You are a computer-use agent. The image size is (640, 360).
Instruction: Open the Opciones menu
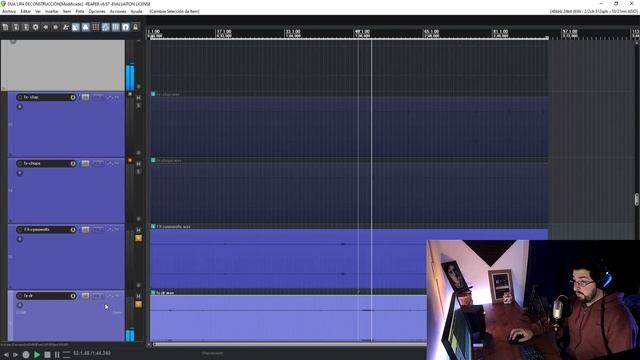coord(97,11)
